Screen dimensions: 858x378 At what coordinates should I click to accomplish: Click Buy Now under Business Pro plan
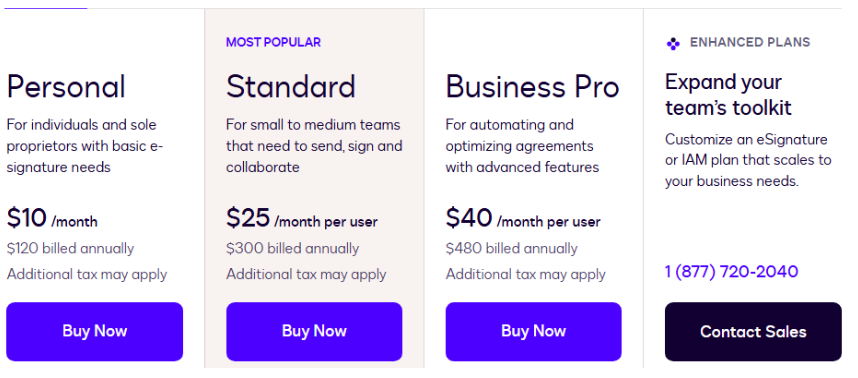[534, 332]
